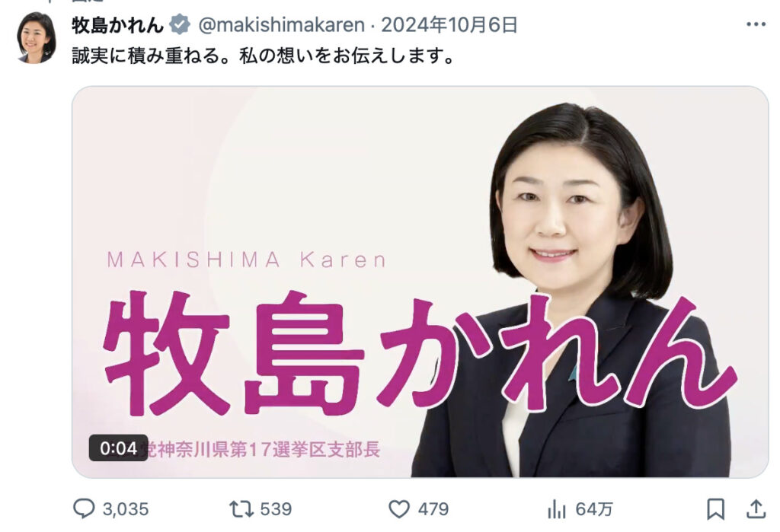The height and width of the screenshot is (532, 780).
Task: Click the 64万 views count
Action: click(x=594, y=509)
